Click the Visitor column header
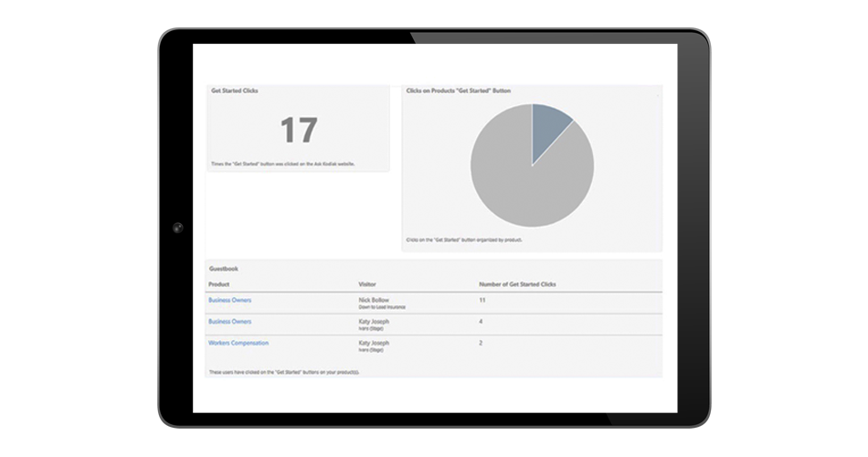Image resolution: width=868 pixels, height=457 pixels. pos(369,284)
